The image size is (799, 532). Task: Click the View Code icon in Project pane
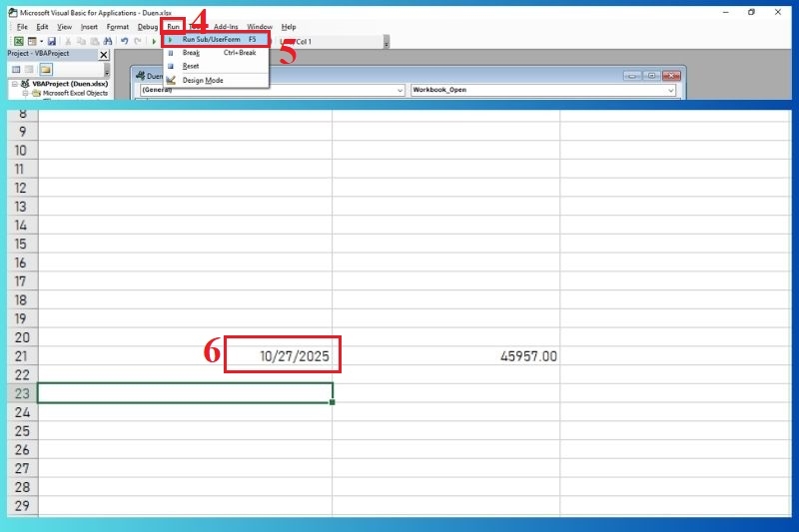click(16, 69)
